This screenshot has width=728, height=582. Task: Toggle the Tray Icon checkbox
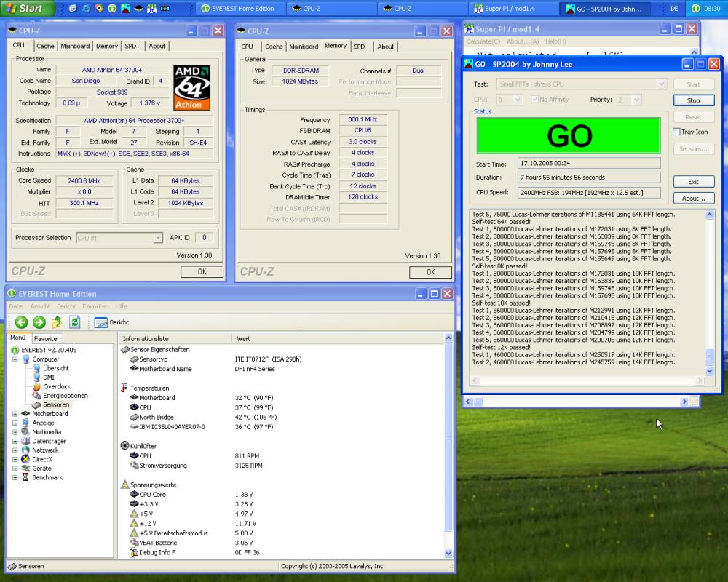point(676,132)
